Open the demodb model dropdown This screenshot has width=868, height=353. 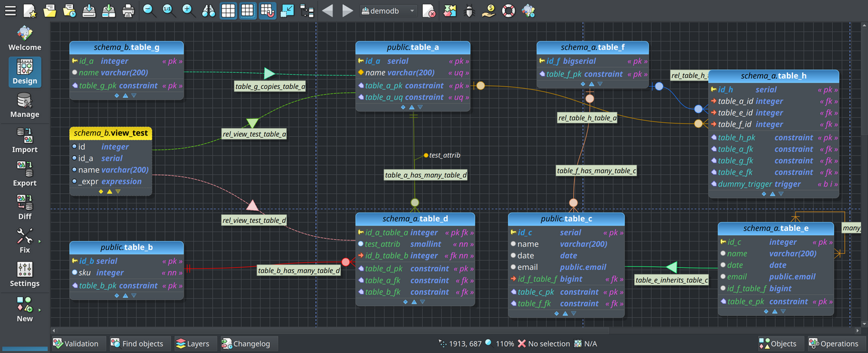pos(388,11)
